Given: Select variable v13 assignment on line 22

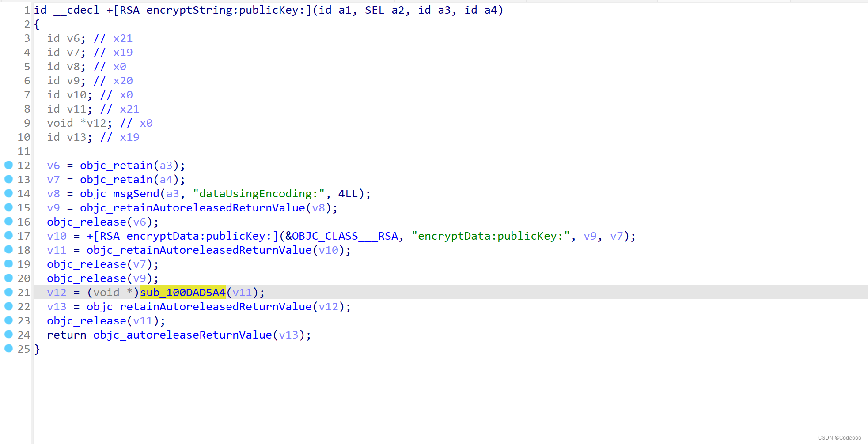Looking at the screenshot, I should coord(57,307).
